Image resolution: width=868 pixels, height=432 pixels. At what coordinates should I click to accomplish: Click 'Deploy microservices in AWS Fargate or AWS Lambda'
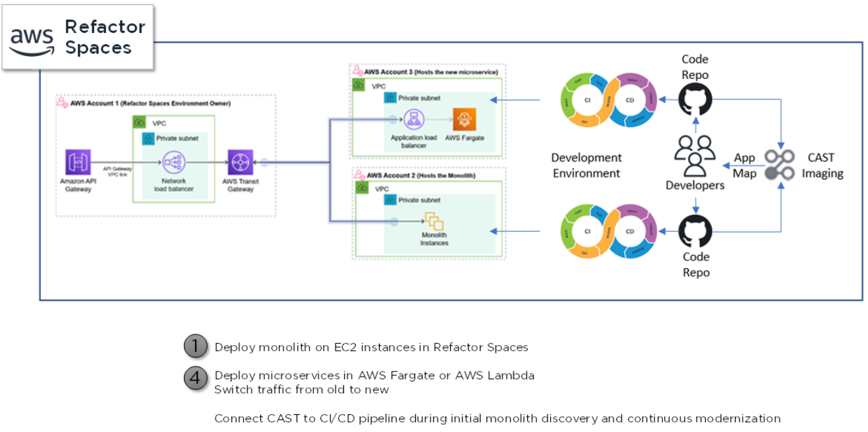374,375
